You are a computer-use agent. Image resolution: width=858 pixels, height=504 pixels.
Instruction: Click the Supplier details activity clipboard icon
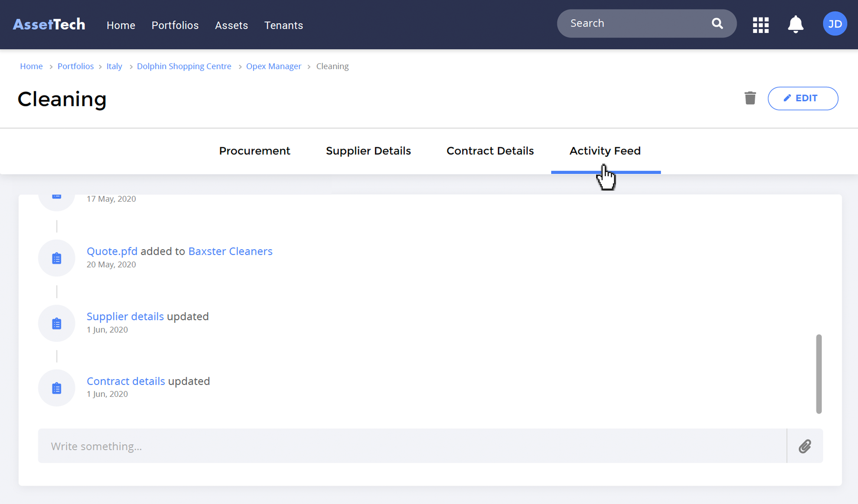coord(57,323)
